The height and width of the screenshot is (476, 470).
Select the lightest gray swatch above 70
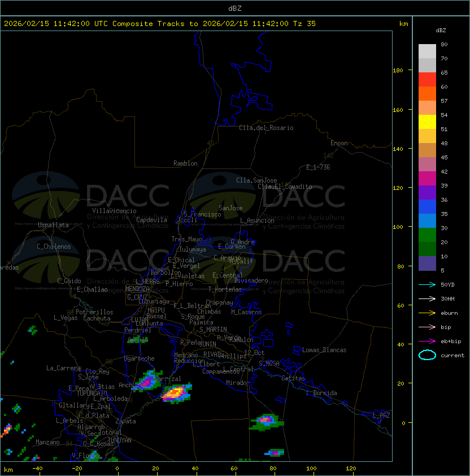(x=427, y=51)
